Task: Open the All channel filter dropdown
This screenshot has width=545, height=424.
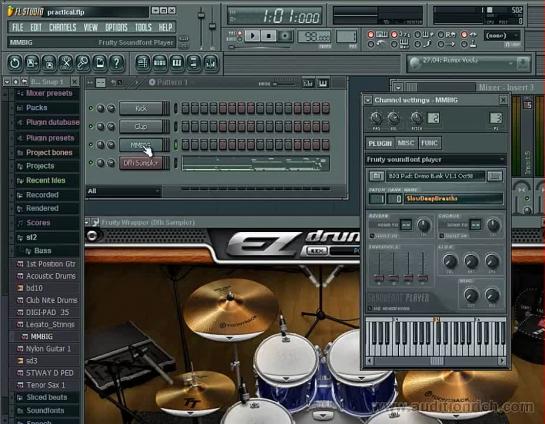Action: (123, 191)
